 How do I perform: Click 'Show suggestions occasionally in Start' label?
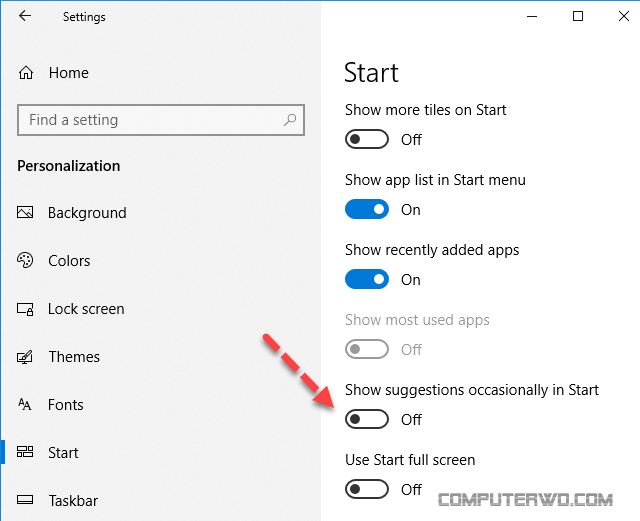tap(472, 390)
